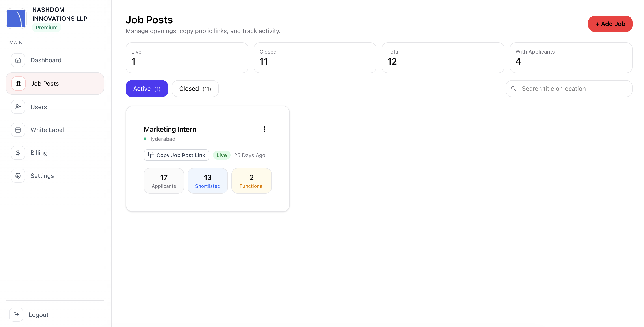Click the White Label calendar icon
Image resolution: width=644 pixels, height=327 pixels.
click(18, 130)
